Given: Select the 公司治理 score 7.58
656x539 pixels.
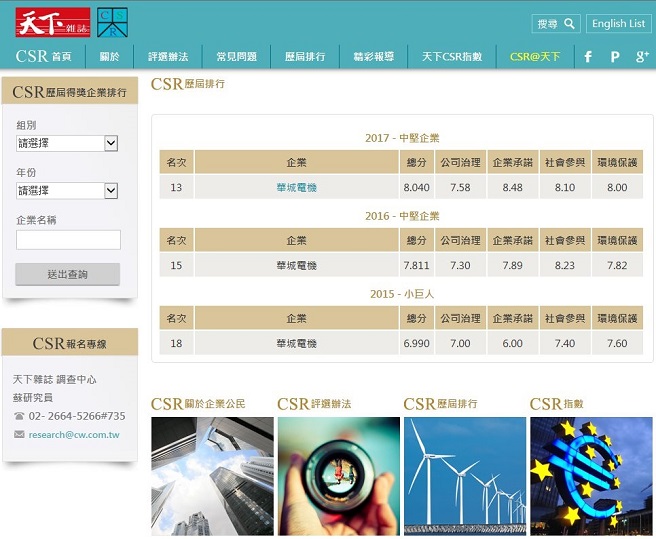Looking at the screenshot, I should pyautogui.click(x=460, y=187).
